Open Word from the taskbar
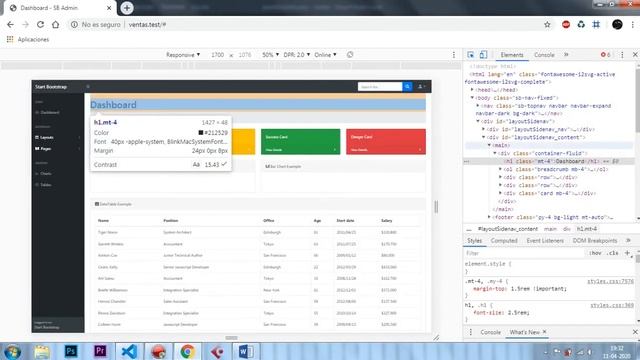 [x=246, y=351]
